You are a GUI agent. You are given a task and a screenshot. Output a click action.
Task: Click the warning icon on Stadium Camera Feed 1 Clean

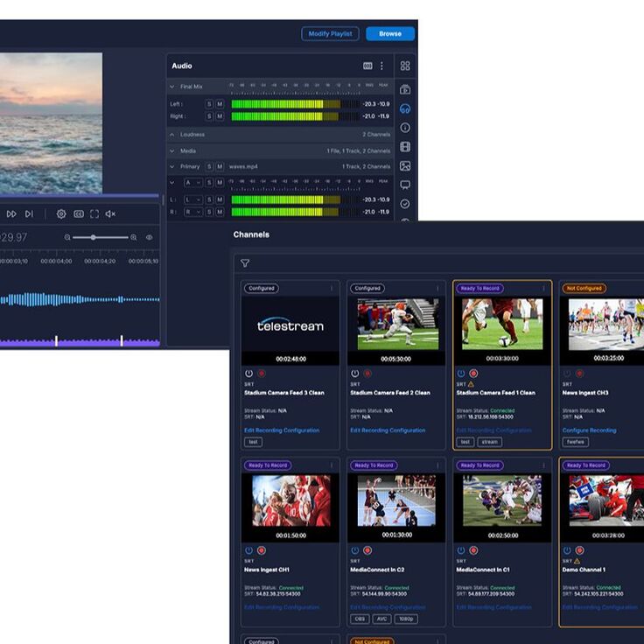pos(471,384)
